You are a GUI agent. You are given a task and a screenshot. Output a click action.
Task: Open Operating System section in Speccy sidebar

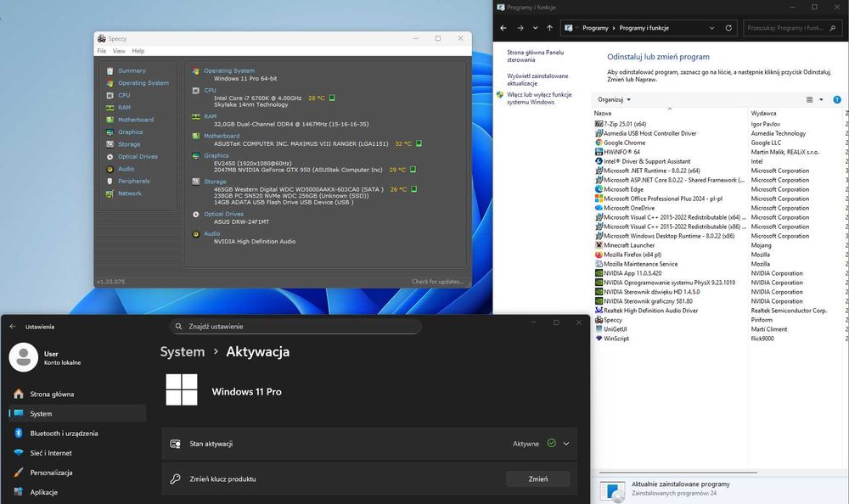tap(143, 83)
